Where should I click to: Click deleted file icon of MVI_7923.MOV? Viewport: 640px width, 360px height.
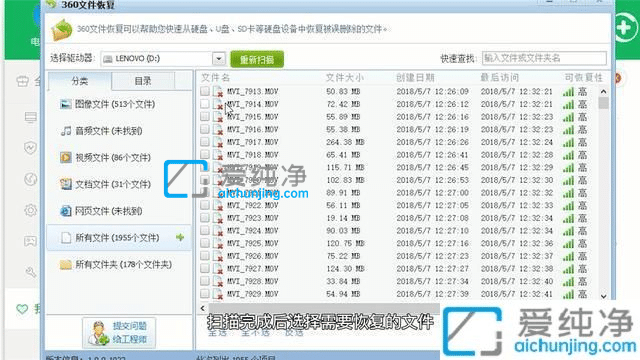click(218, 218)
